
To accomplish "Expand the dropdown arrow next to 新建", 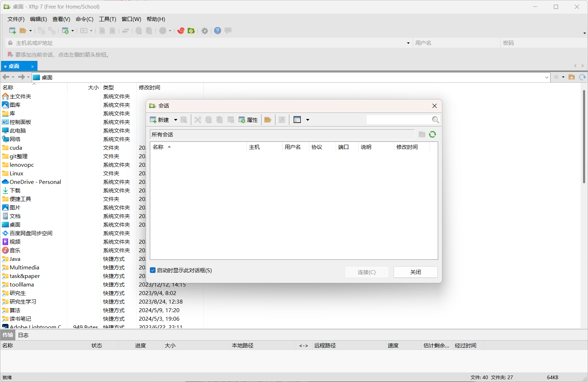I will coord(176,120).
